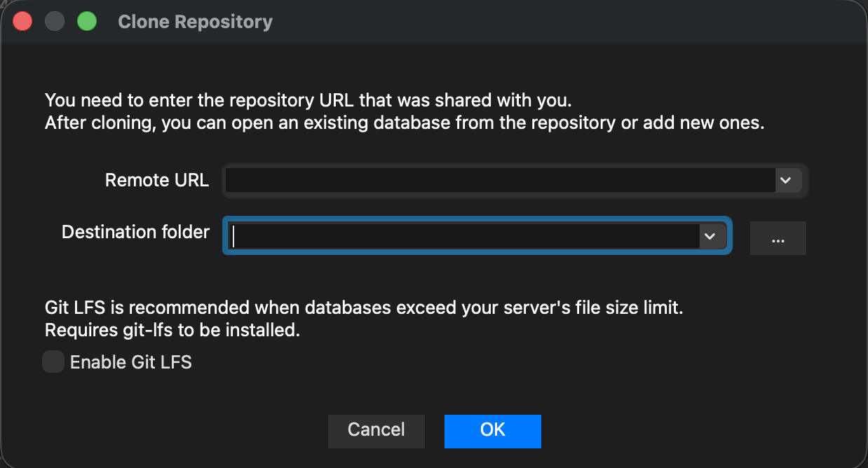This screenshot has height=468, width=868.
Task: Expand the Remote URL dropdown arrow
Action: (787, 180)
